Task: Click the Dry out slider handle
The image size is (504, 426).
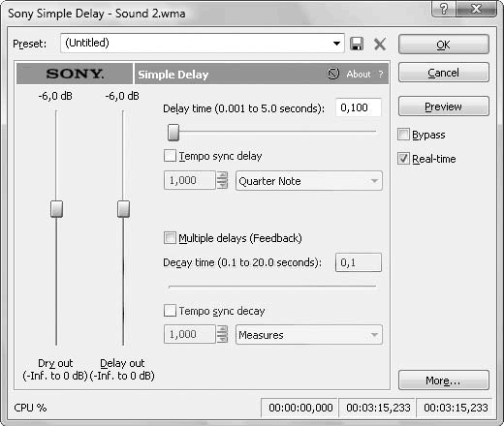Action: 56,209
